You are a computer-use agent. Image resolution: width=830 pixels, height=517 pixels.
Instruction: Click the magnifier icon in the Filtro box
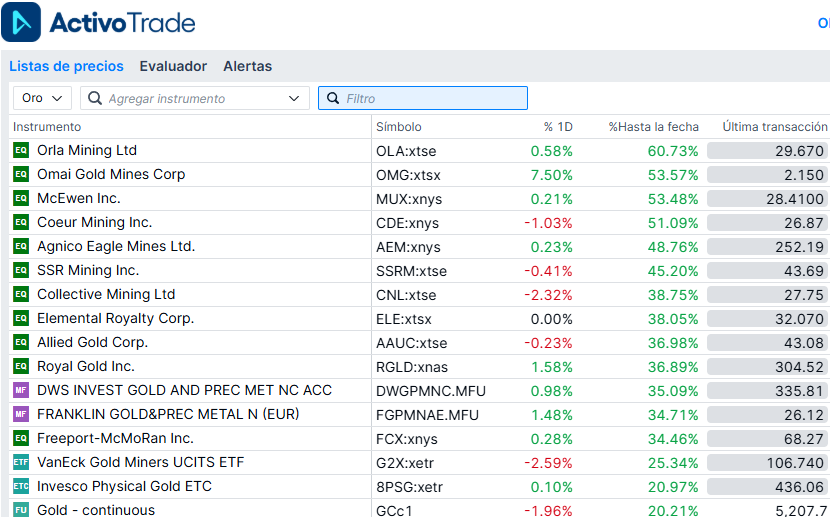332,98
